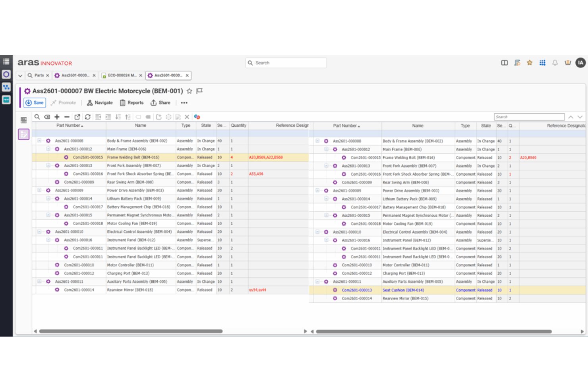Click the left grid Quantity column header
The height and width of the screenshot is (392, 588).
pyautogui.click(x=238, y=126)
